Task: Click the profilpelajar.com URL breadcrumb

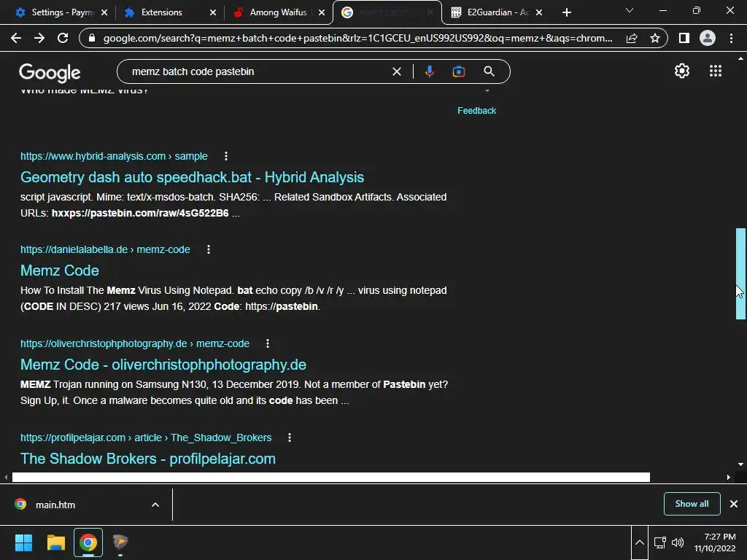Action: click(146, 437)
